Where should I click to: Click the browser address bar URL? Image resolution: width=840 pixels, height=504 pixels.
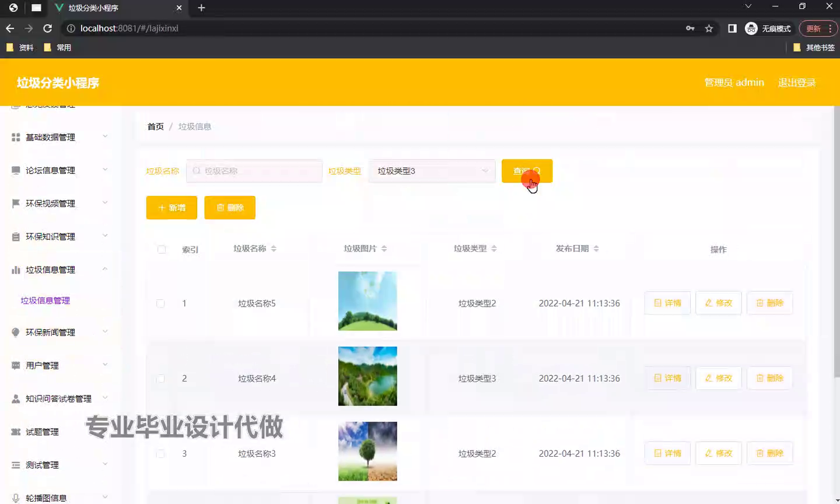129,28
